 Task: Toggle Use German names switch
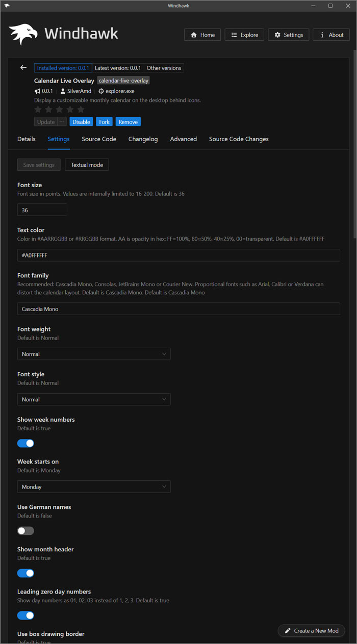25,531
